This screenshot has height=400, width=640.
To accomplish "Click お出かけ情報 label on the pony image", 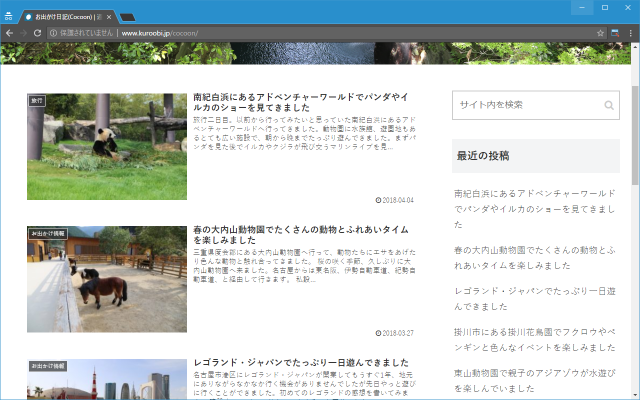I will click(x=48, y=233).
